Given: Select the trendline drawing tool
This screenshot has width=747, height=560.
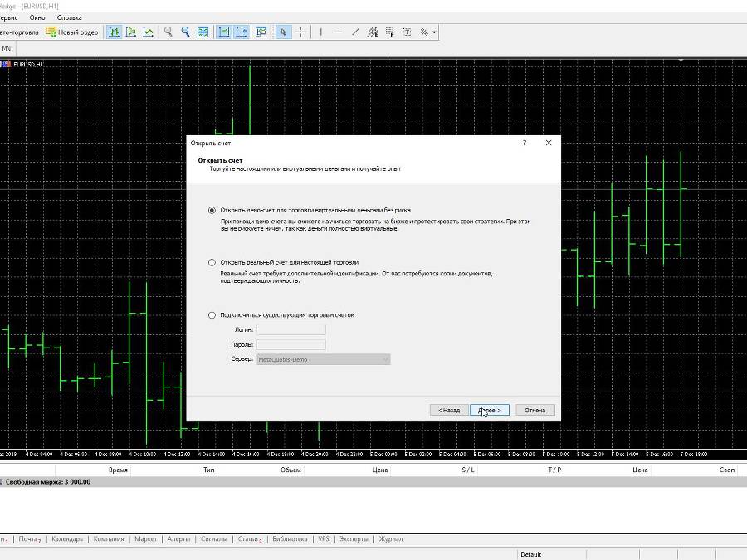Looking at the screenshot, I should 355,32.
